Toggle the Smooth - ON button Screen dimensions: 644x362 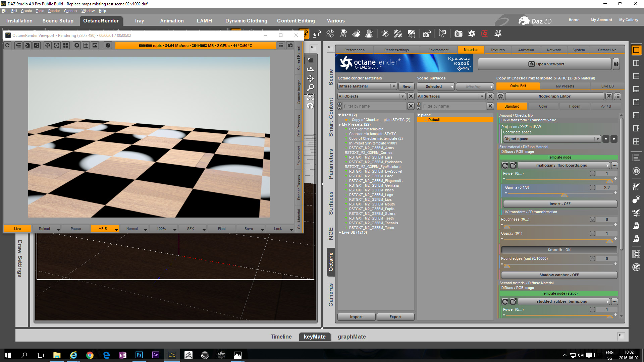559,250
